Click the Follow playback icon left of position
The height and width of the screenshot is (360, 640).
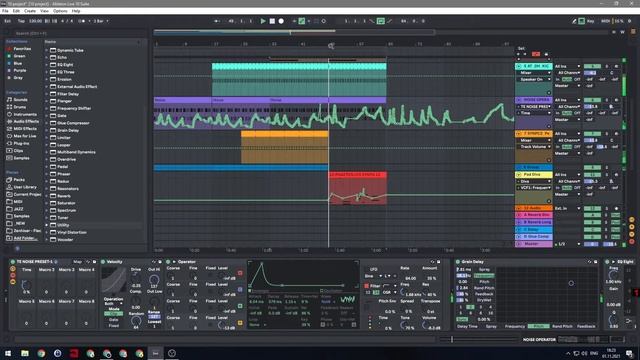(217, 21)
